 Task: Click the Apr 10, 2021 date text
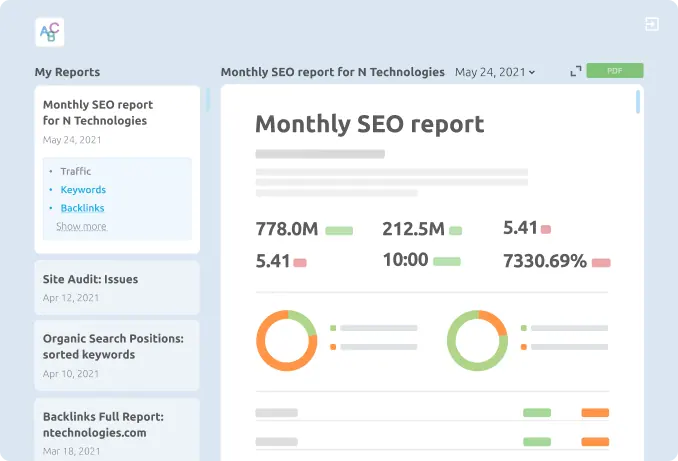tap(71, 374)
